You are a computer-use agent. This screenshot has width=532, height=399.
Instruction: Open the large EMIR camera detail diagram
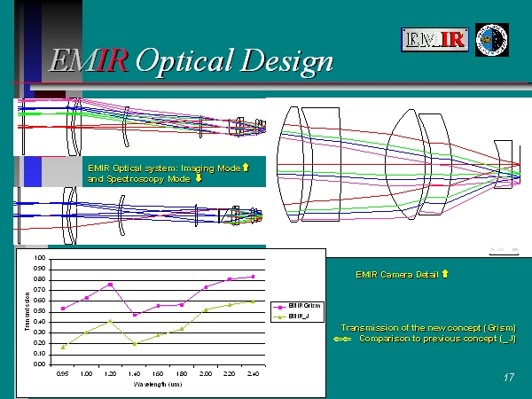[x=399, y=168]
